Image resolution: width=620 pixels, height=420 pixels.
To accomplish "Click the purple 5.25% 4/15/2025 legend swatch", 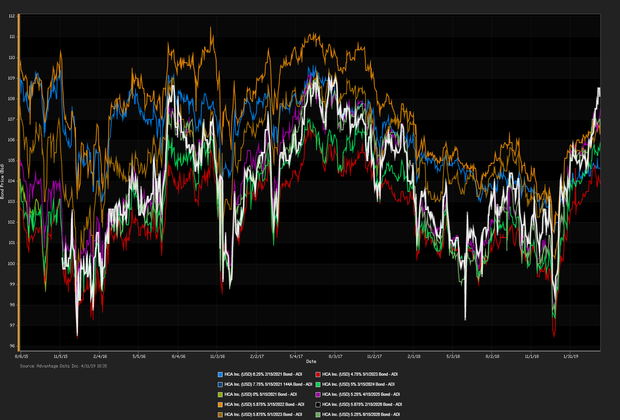I will coord(318,394).
